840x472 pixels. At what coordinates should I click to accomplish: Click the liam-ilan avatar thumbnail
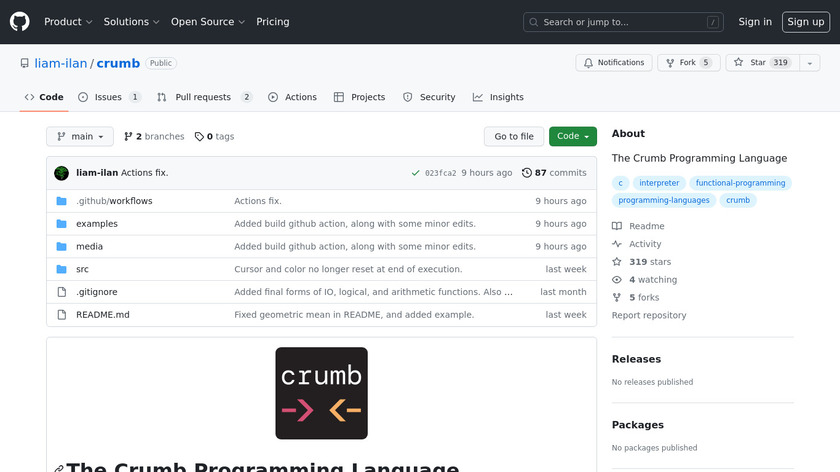pyautogui.click(x=61, y=173)
